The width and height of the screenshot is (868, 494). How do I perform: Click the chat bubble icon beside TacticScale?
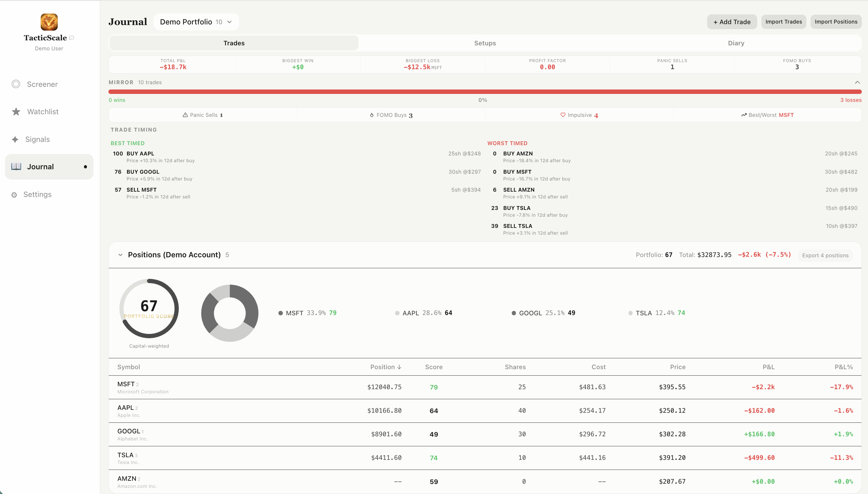[72, 38]
